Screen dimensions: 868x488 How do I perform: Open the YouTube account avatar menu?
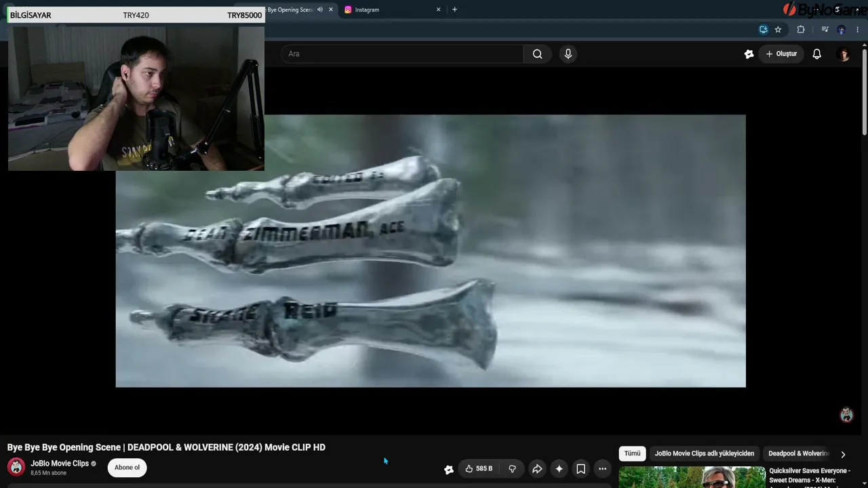844,54
